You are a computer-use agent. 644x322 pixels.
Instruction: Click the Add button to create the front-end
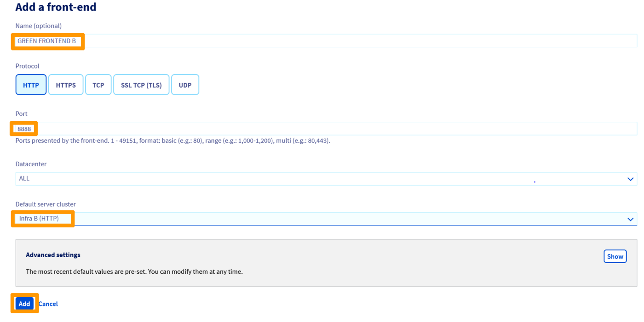click(x=24, y=304)
